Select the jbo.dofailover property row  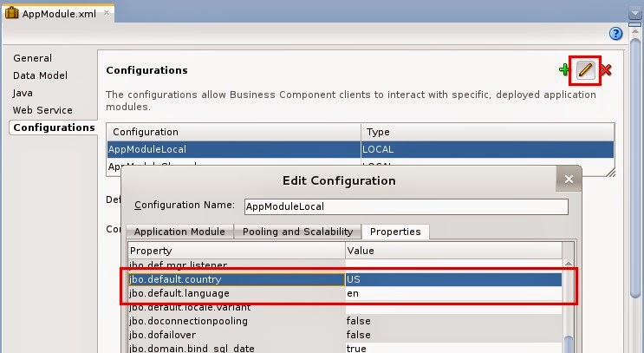234,335
